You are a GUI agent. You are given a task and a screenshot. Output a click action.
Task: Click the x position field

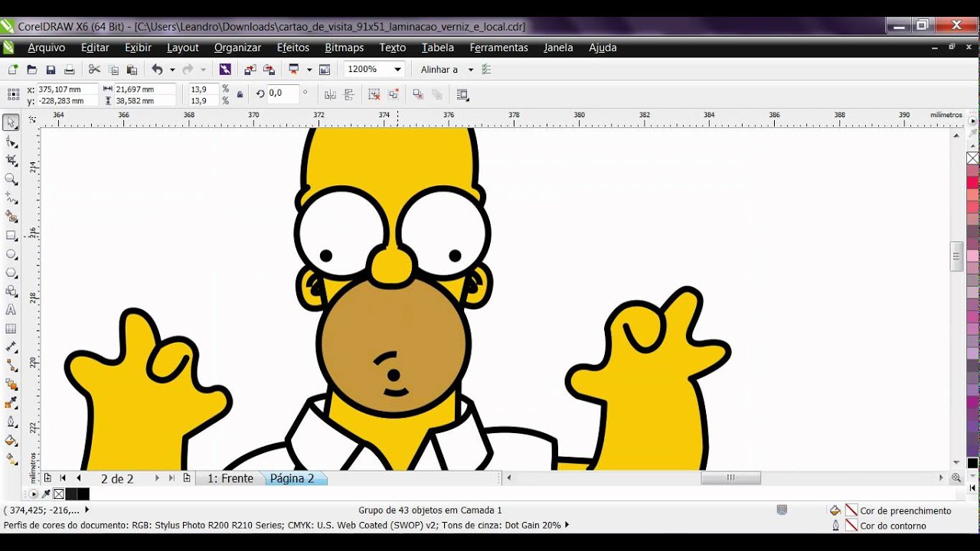point(67,90)
